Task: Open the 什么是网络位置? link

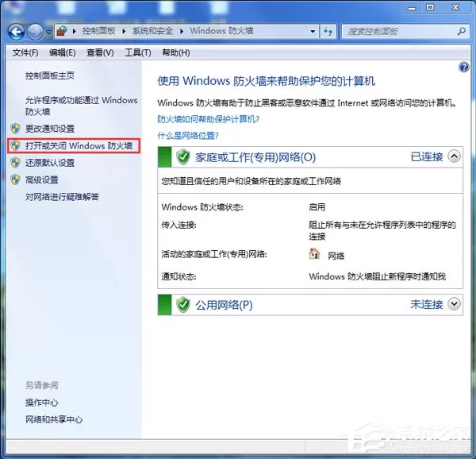Action: tap(188, 136)
